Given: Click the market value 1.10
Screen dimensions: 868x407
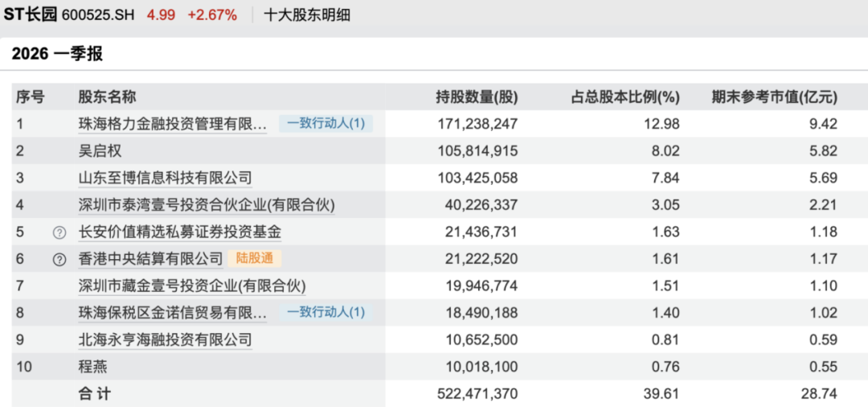Looking at the screenshot, I should pos(825,286).
